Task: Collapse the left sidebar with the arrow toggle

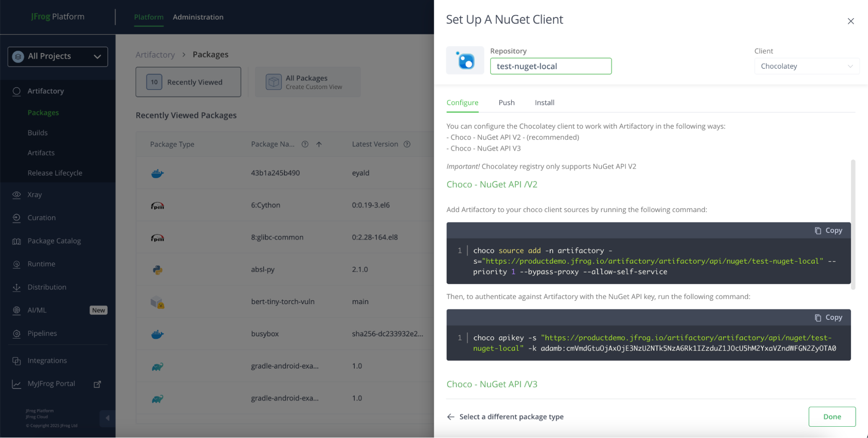Action: [107, 418]
